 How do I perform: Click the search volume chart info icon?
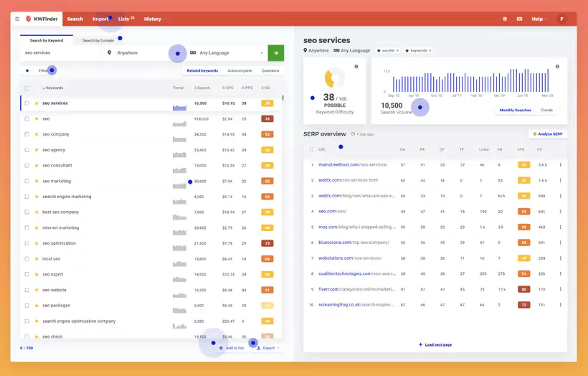click(x=557, y=67)
